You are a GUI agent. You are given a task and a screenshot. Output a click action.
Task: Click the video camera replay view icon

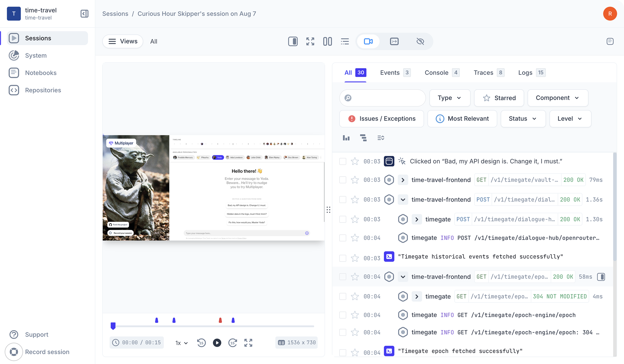[368, 41]
